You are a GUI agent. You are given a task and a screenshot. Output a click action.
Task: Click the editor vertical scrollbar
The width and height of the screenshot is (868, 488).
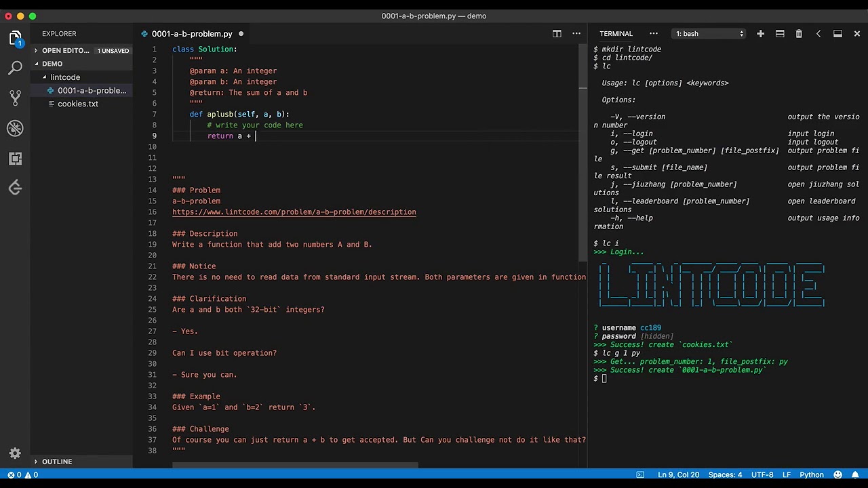583,152
